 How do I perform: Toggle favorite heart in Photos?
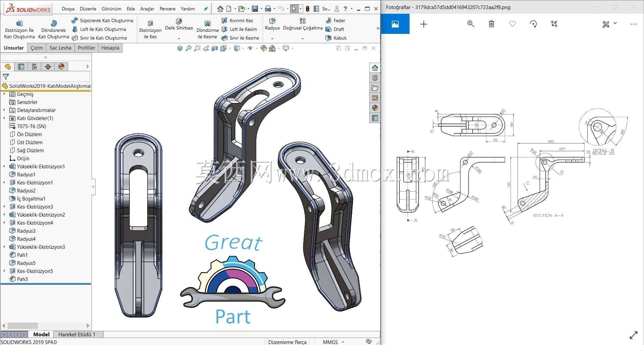coord(512,24)
